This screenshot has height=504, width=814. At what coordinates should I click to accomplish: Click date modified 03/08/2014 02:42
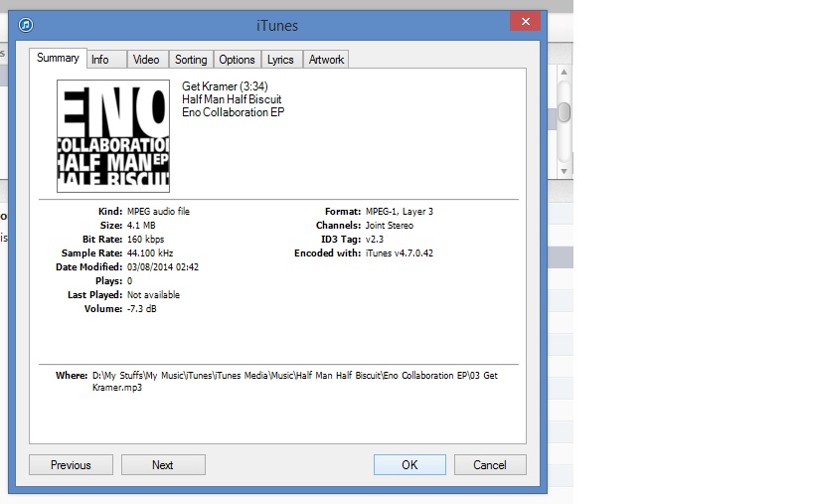(162, 267)
